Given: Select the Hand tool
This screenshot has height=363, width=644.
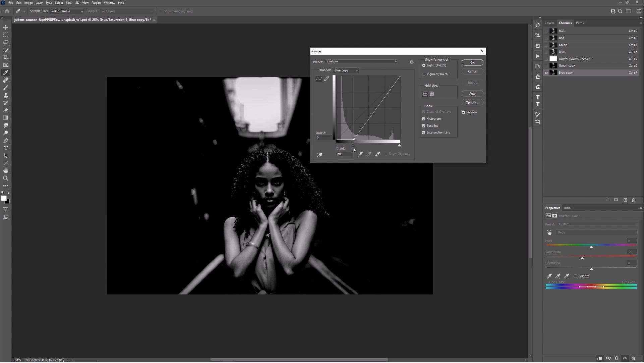Looking at the screenshot, I should 6,171.
